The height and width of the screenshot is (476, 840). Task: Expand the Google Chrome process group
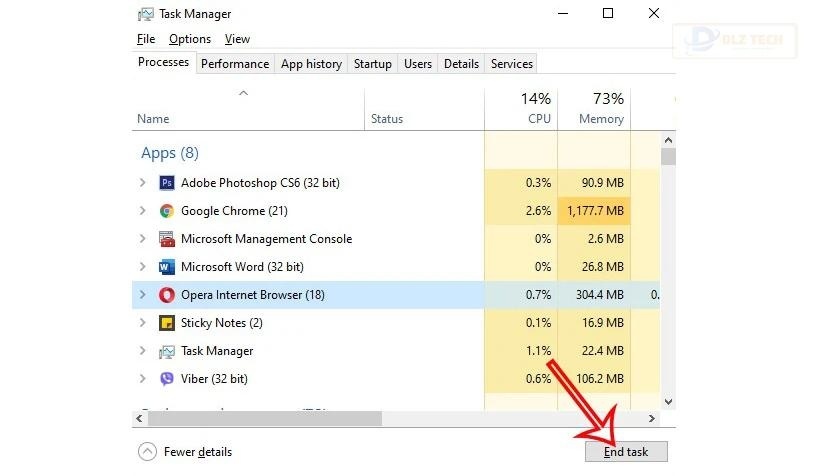pos(142,211)
